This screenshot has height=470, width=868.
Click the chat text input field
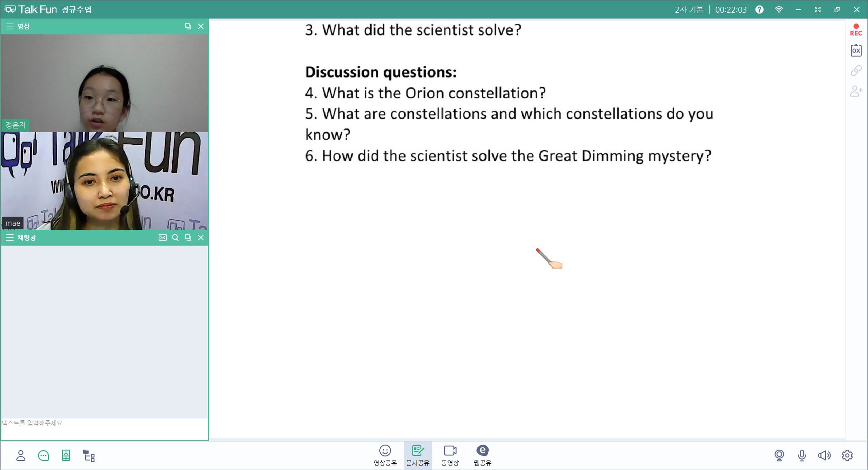click(x=104, y=428)
